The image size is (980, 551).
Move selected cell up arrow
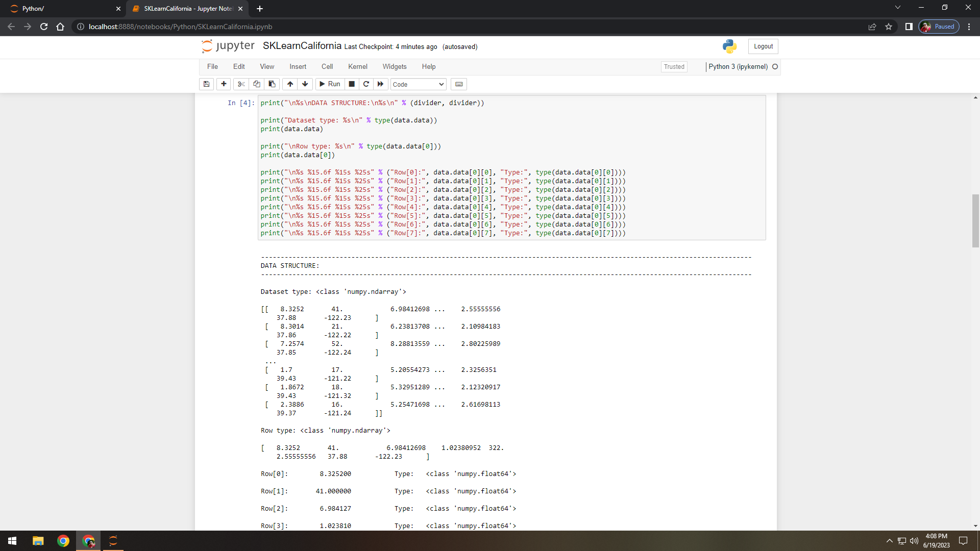[290, 84]
